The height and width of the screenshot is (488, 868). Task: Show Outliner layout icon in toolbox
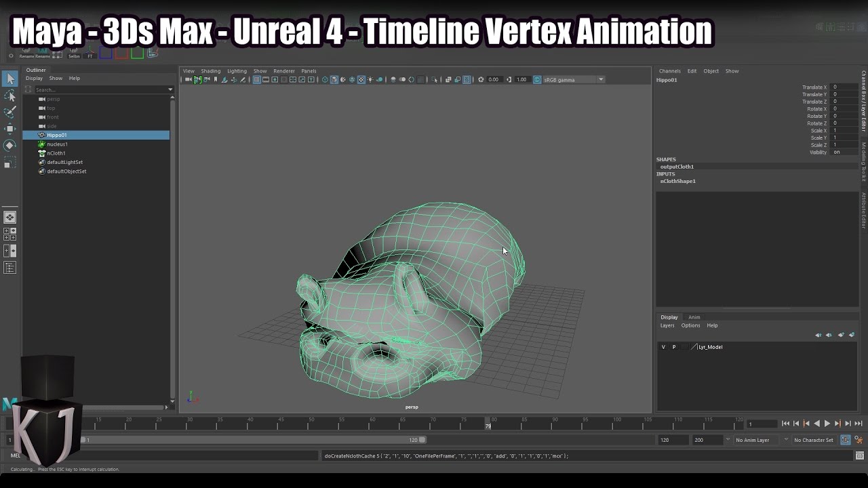tap(9, 268)
